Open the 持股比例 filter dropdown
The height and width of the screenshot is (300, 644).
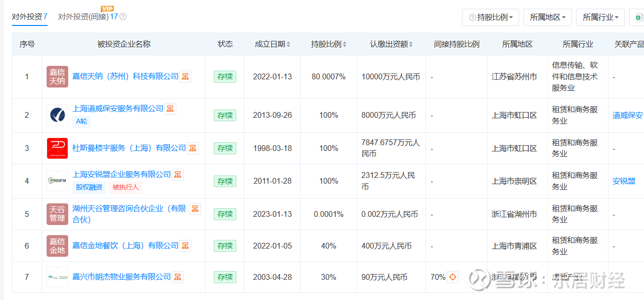[x=491, y=17]
